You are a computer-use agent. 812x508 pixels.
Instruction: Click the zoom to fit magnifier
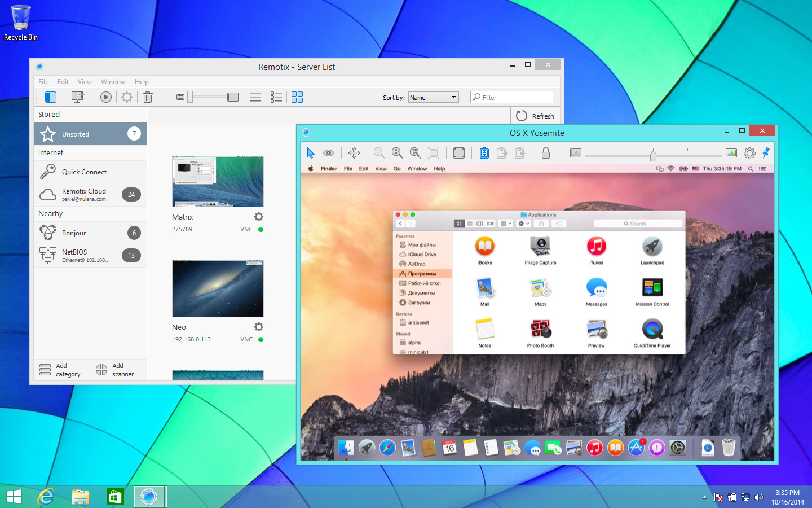click(x=416, y=152)
